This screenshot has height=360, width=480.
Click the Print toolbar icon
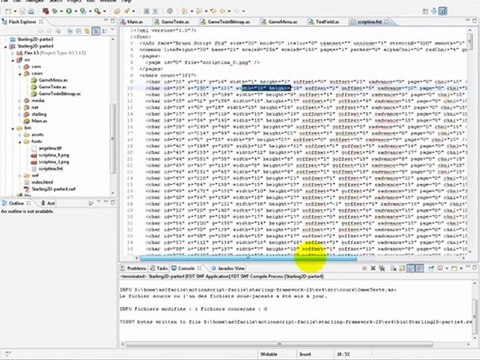pos(31,11)
